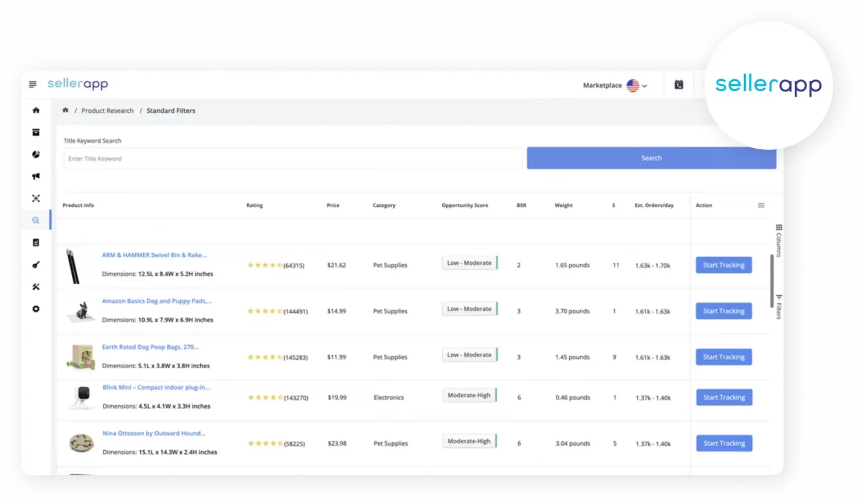Viewport: 862px width, 504px height.
Task: Open Amazon Basics Dog and Puppy Pads link
Action: [157, 301]
